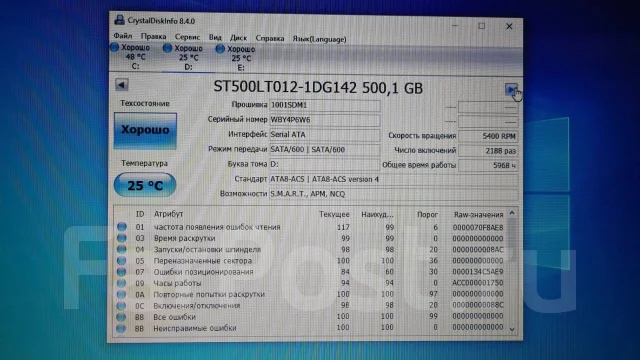Screen dimensions: 640x360
Task: Click status icon of attribute BB
Action: pos(121,328)
